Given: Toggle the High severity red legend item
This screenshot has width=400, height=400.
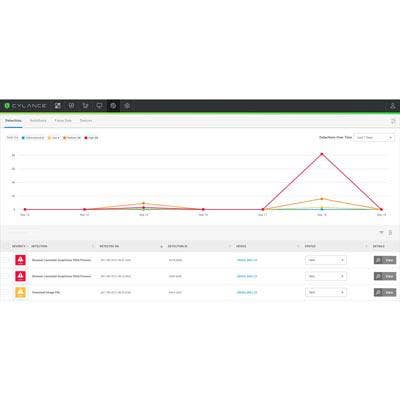Looking at the screenshot, I should pyautogui.click(x=92, y=138).
